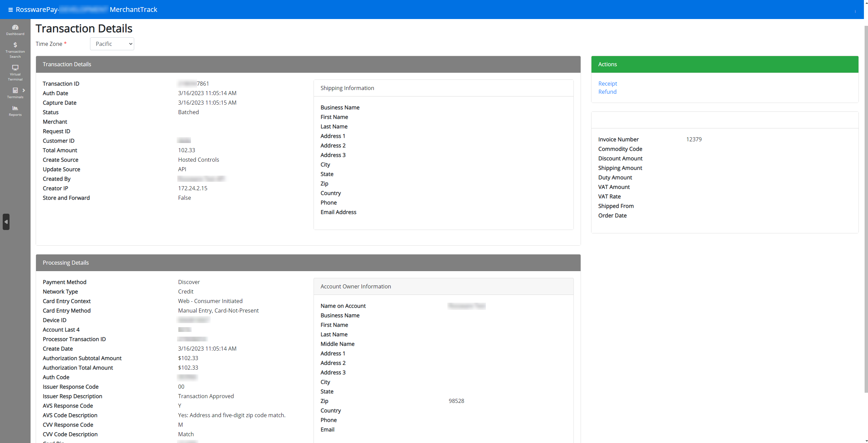The image size is (868, 443).
Task: Expand the Terminals submenu chevron
Action: coord(24,90)
